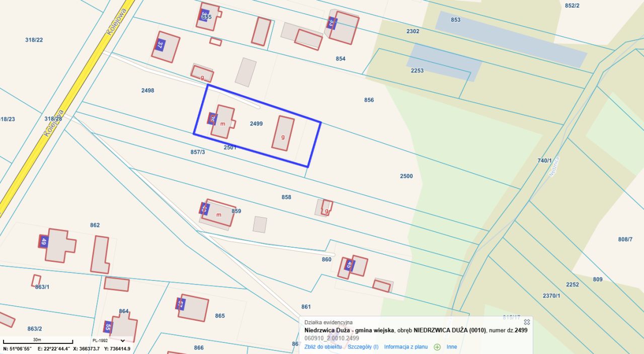Click the N: 51°06'55" latitude readout
This screenshot has width=644, height=354.
(x=18, y=348)
